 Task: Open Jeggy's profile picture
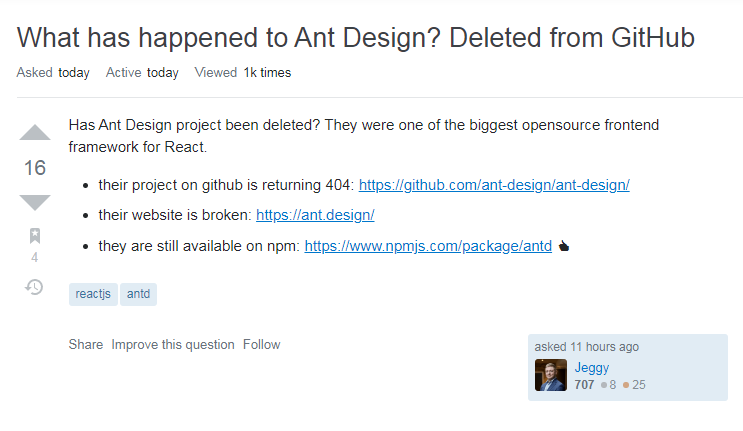pyautogui.click(x=551, y=375)
